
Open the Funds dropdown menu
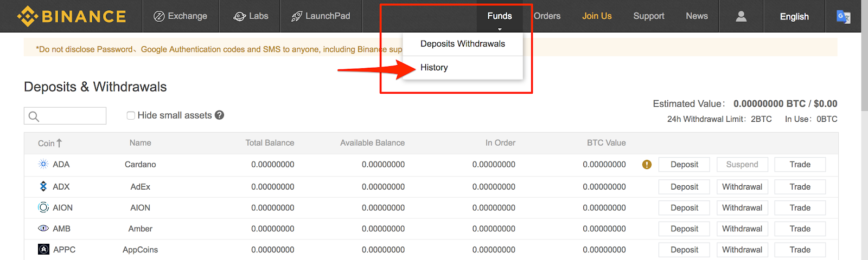pos(500,16)
